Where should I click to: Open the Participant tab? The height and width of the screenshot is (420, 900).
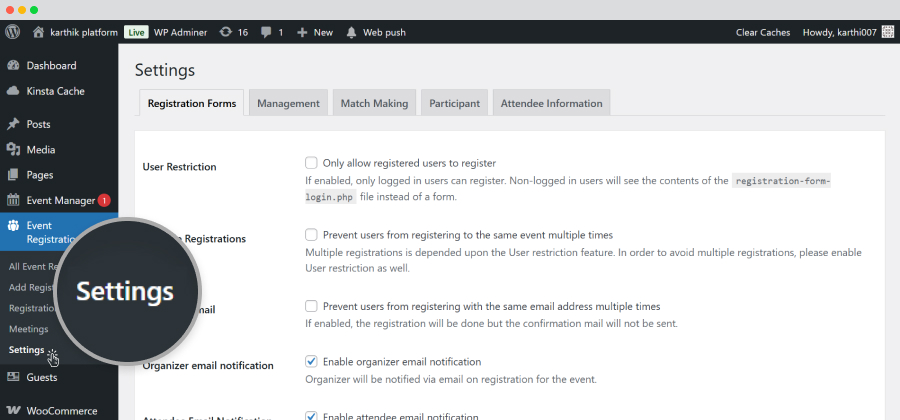click(x=455, y=103)
